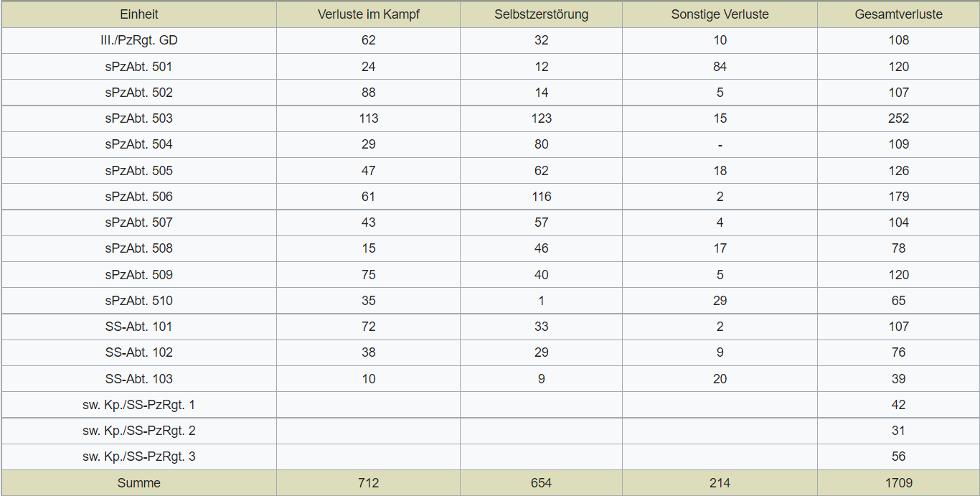
Task: Click sw. Kp./SS-PzRgt. 1 row label
Action: coord(138,405)
